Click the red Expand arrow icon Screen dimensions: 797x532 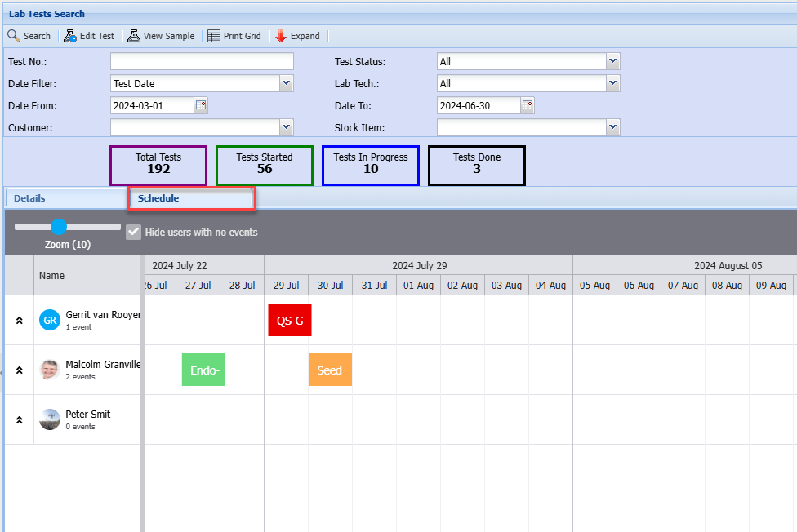[281, 36]
